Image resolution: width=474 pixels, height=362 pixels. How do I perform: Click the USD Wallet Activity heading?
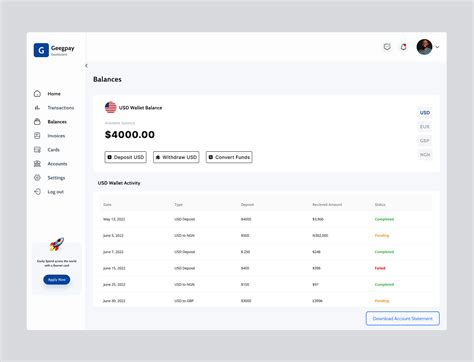tap(119, 183)
